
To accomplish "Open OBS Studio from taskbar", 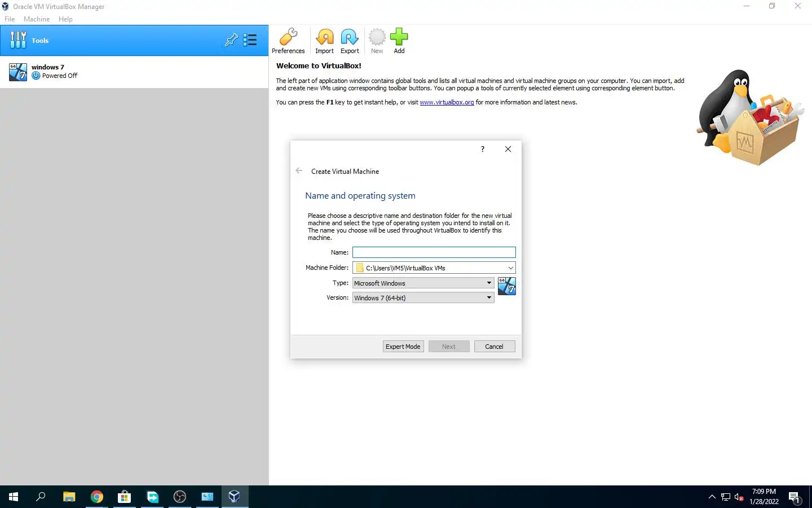I will pyautogui.click(x=180, y=497).
